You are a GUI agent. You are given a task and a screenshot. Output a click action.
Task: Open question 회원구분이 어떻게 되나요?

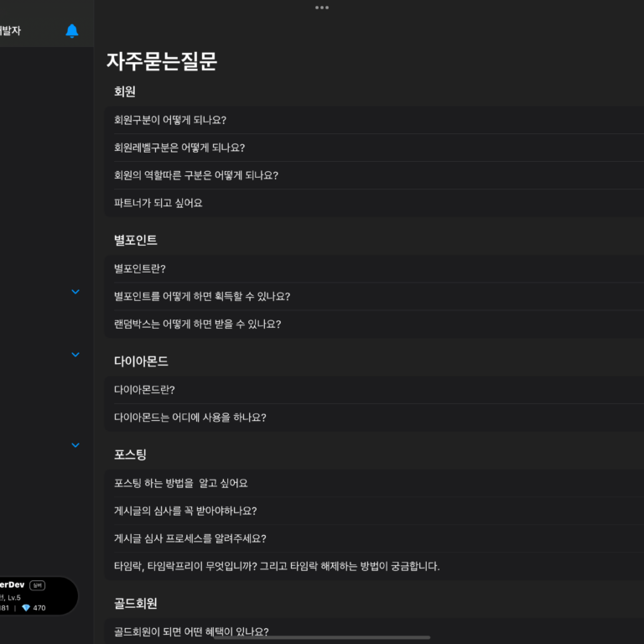(170, 120)
